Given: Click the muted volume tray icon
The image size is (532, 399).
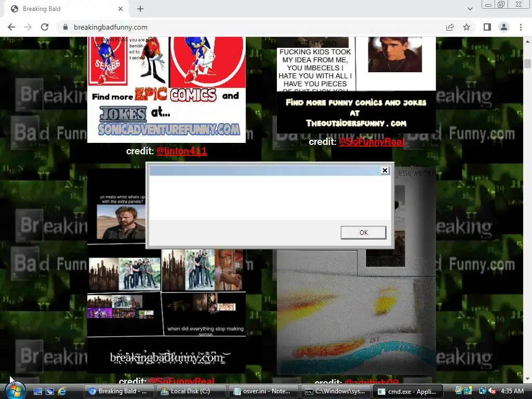Looking at the screenshot, I should click(492, 391).
